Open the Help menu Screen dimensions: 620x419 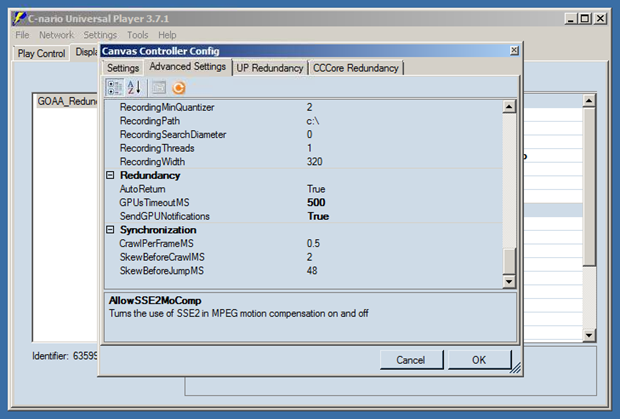tap(167, 35)
